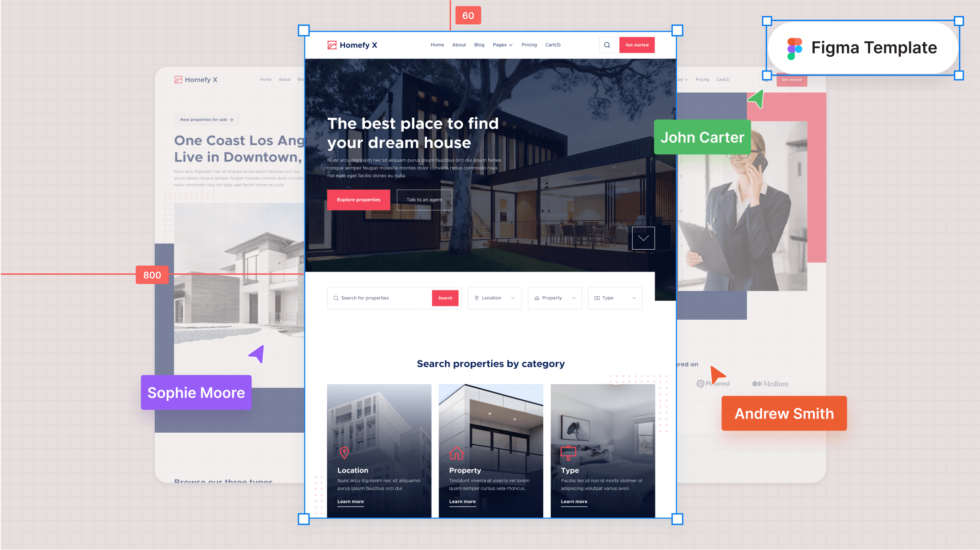Click the search input field for properties
Image resolution: width=980 pixels, height=550 pixels.
(x=380, y=298)
